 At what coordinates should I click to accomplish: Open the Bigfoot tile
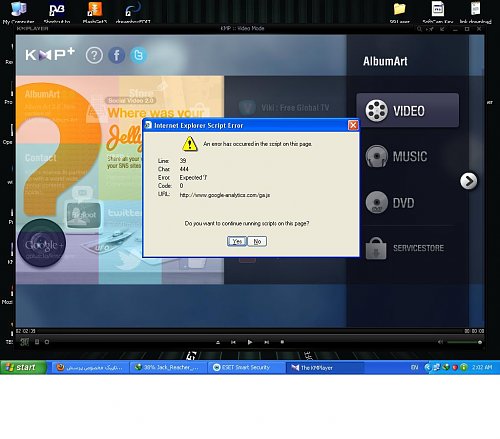(83, 215)
